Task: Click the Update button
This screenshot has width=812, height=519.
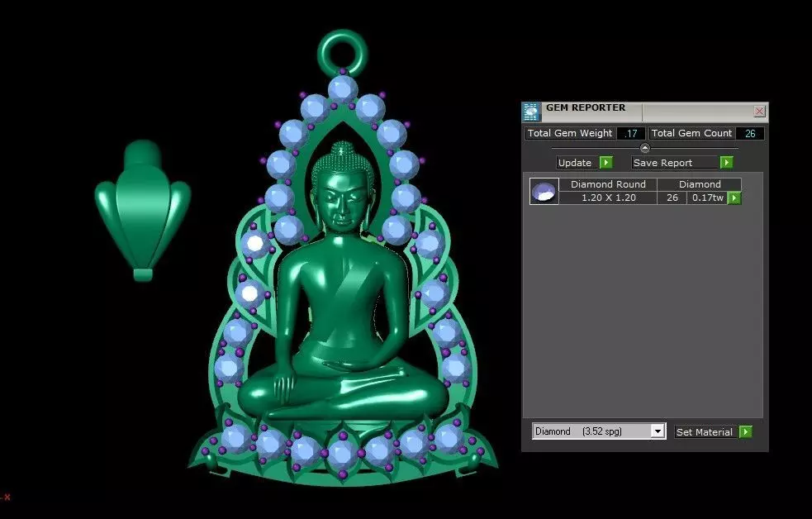Action: click(x=577, y=163)
